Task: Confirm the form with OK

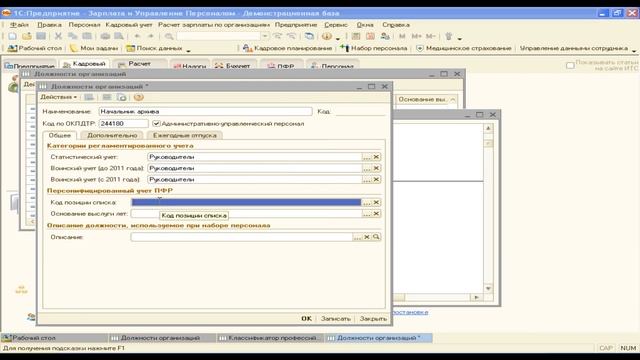Action: (307, 319)
